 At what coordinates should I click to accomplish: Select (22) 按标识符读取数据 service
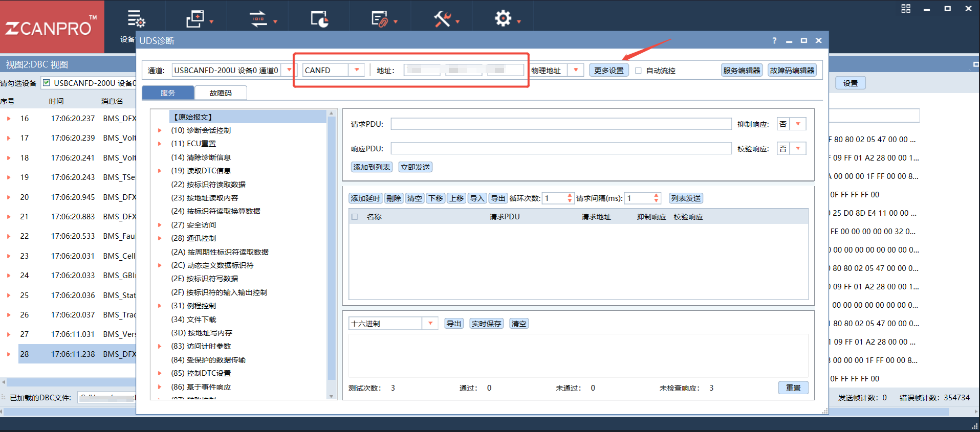[208, 185]
